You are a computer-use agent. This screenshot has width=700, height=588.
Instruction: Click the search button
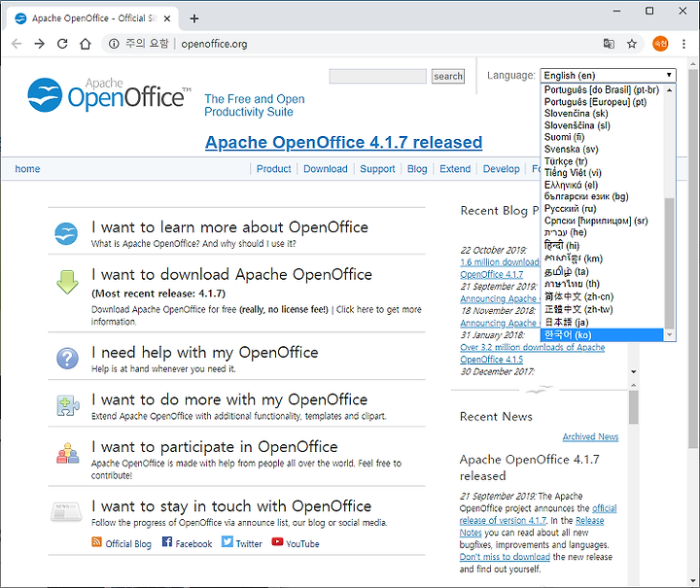pyautogui.click(x=448, y=76)
